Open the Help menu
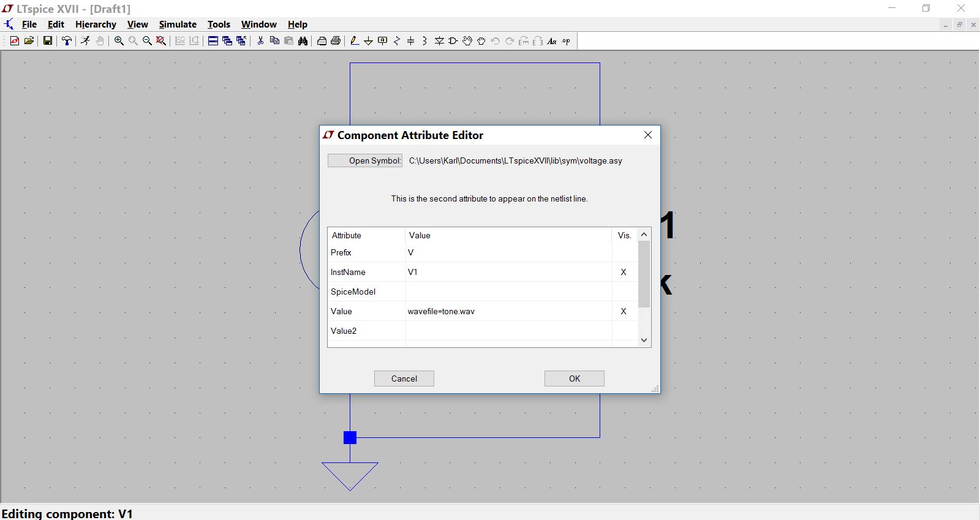Screen dimensions: 980x520 298,24
